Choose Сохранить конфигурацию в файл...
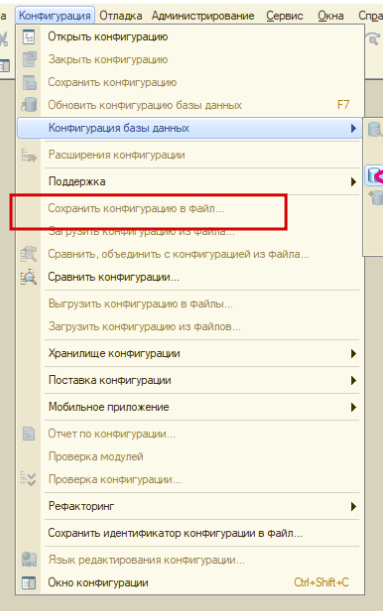 tap(190, 208)
